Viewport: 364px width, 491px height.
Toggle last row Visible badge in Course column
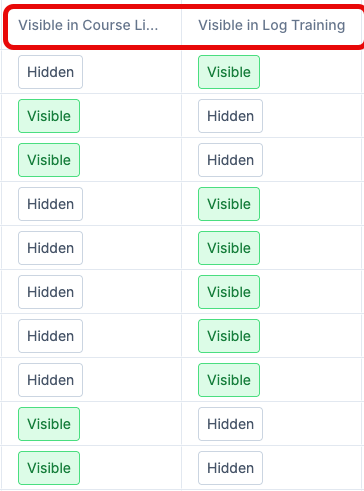49,468
